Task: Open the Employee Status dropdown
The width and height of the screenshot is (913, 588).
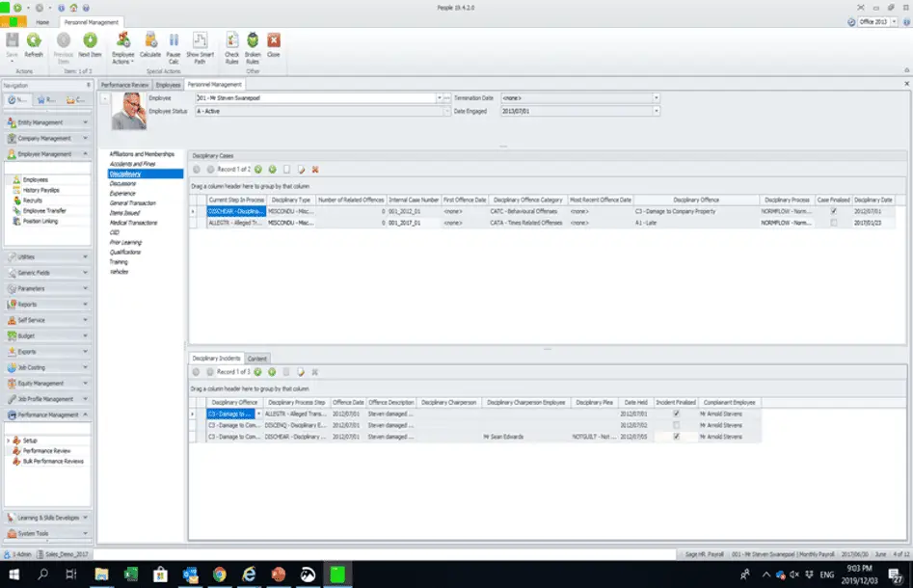Action: (447, 111)
